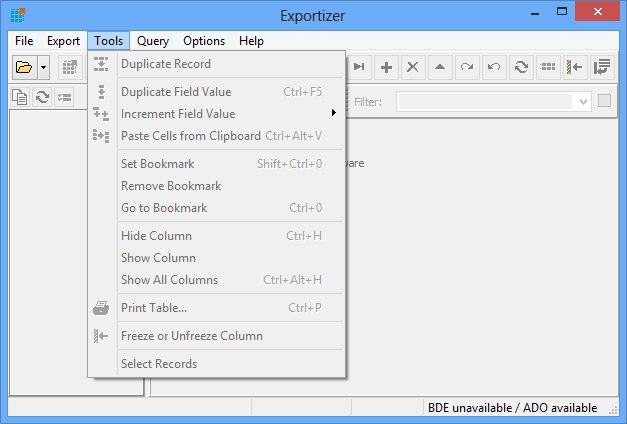Click the redo curved arrow icon
627x424 pixels.
(467, 67)
